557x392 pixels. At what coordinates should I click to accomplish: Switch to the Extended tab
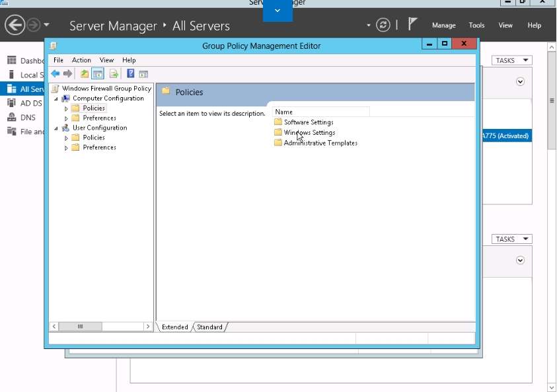pos(175,327)
